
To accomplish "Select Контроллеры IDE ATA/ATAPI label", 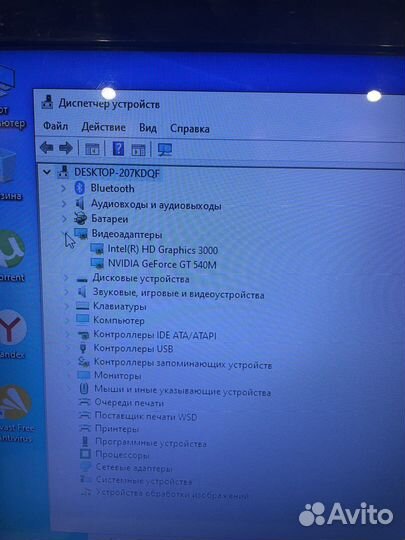I will 155,334.
